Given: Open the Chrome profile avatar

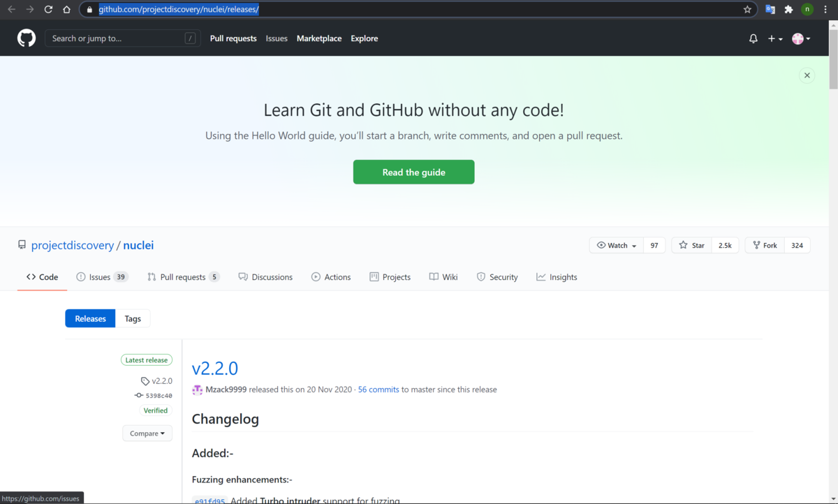Looking at the screenshot, I should pos(807,10).
